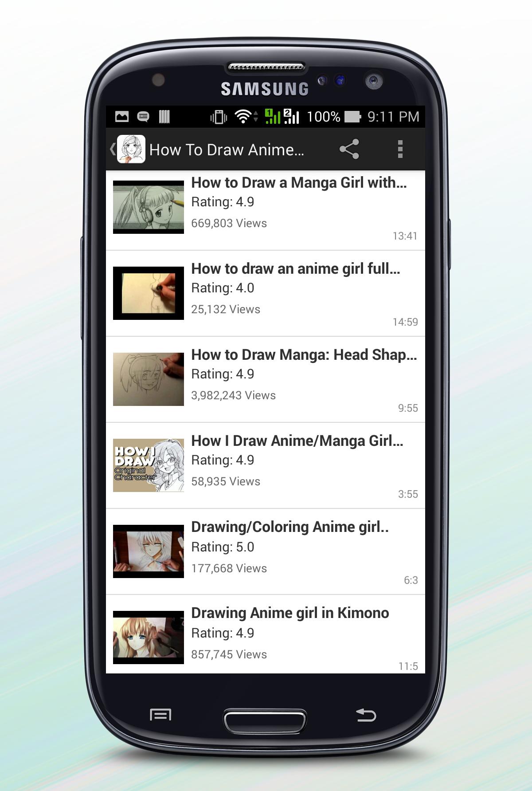Tap the vibrate mode status icon
The image size is (532, 791).
tap(219, 117)
